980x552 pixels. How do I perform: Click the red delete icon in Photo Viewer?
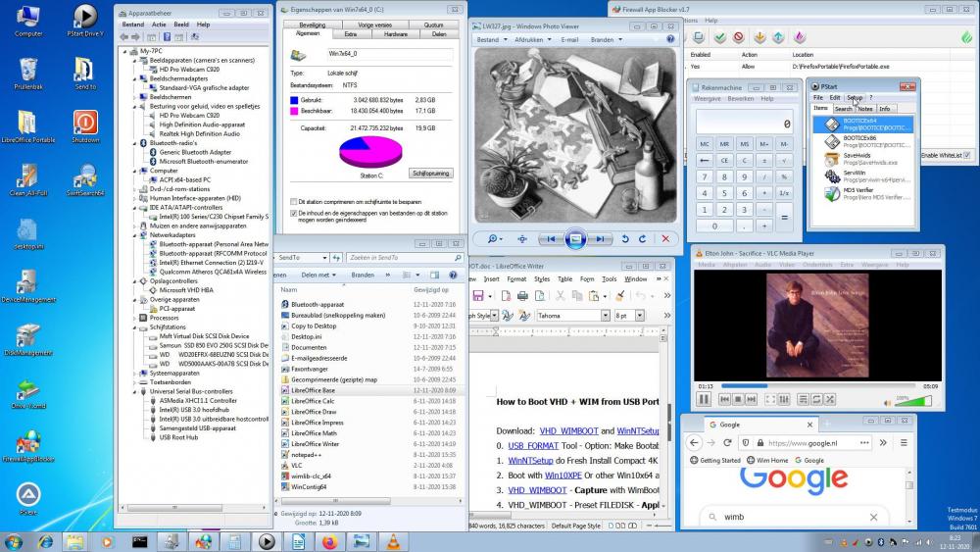pos(666,238)
